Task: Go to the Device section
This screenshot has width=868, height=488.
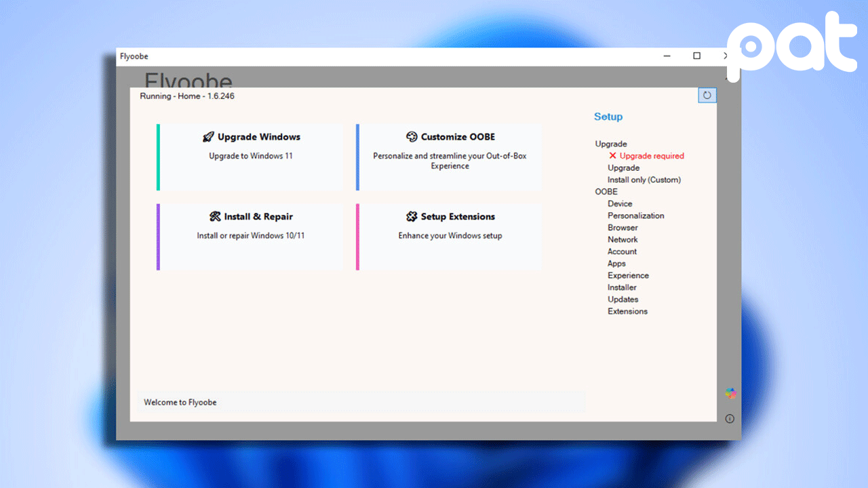Action: 620,203
